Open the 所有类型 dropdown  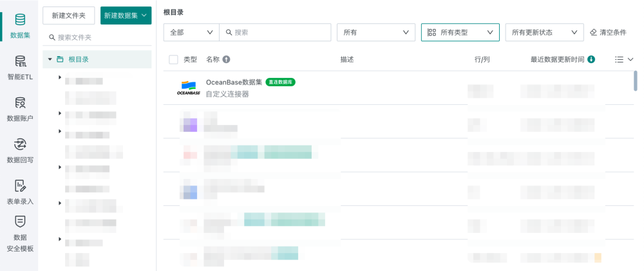(x=460, y=32)
